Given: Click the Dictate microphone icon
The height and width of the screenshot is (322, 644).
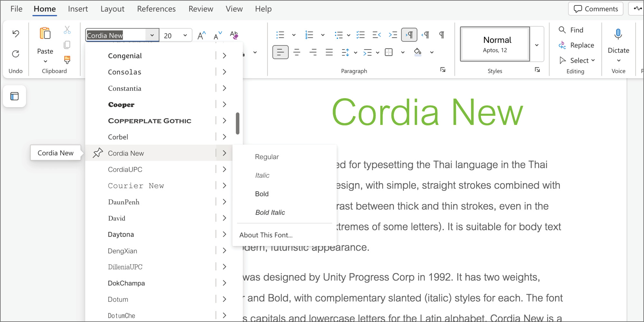Looking at the screenshot, I should 618,34.
